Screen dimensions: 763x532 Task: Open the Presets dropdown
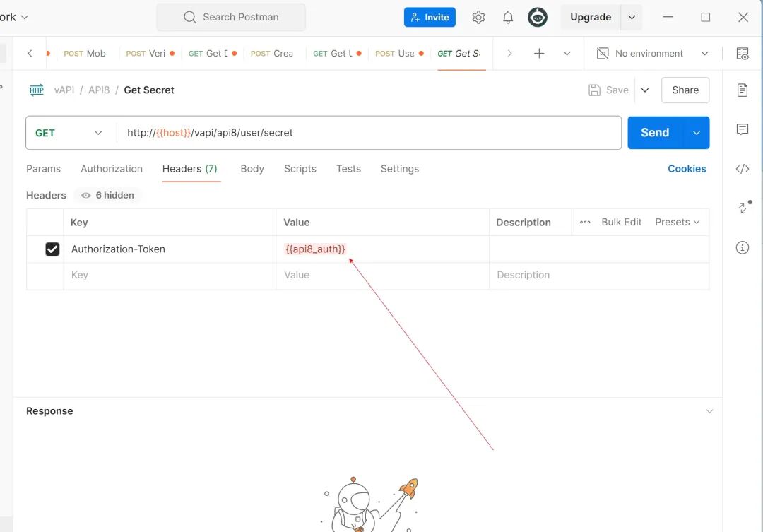click(x=676, y=222)
